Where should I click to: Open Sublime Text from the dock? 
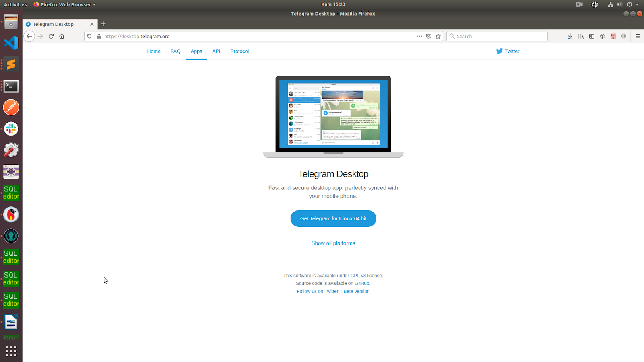[11, 64]
